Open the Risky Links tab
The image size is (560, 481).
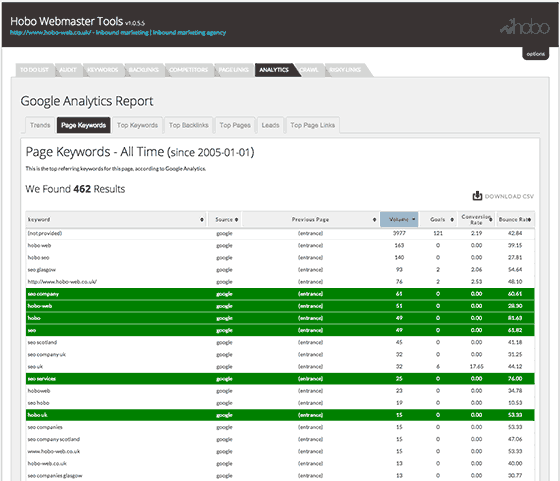(x=345, y=70)
